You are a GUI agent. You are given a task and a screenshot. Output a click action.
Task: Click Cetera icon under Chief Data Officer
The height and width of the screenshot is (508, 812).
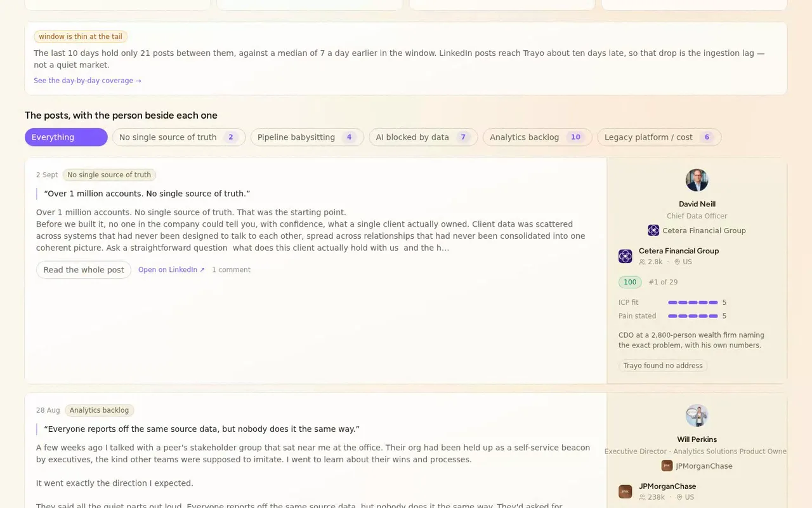[x=653, y=231]
